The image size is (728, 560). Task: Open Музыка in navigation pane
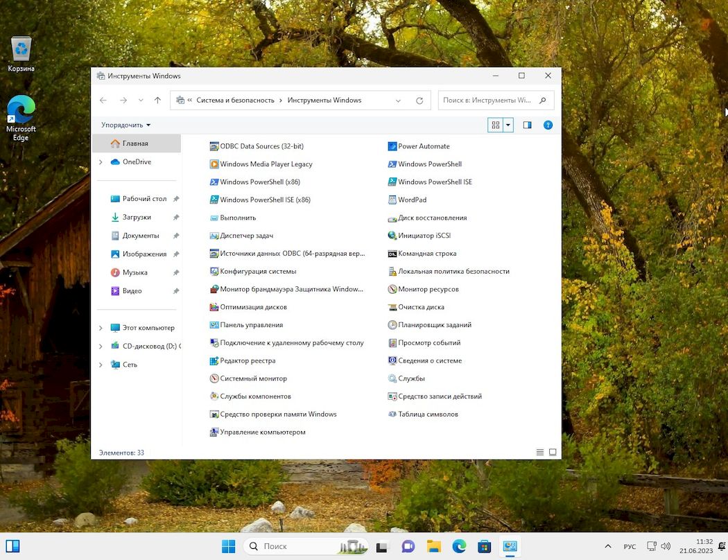(x=137, y=272)
